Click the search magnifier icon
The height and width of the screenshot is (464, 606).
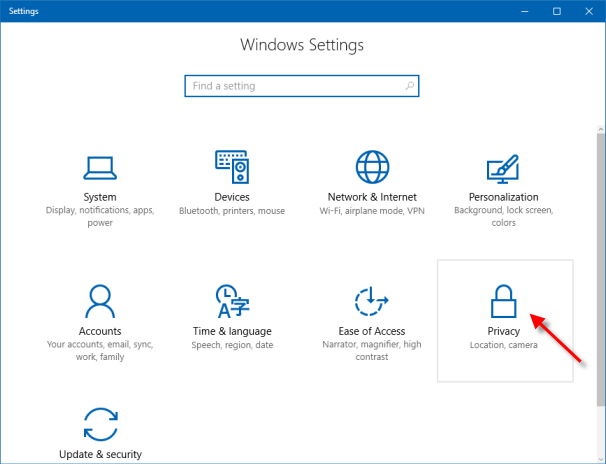pyautogui.click(x=410, y=86)
